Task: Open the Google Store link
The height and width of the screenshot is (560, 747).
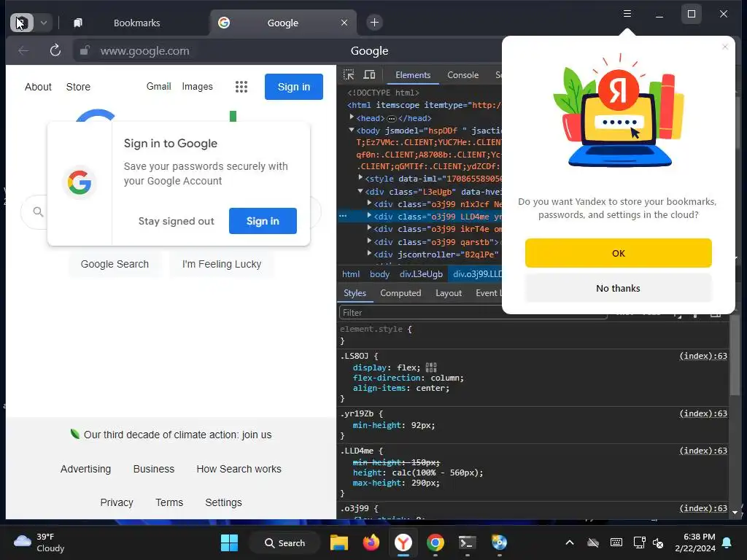Action: point(78,87)
